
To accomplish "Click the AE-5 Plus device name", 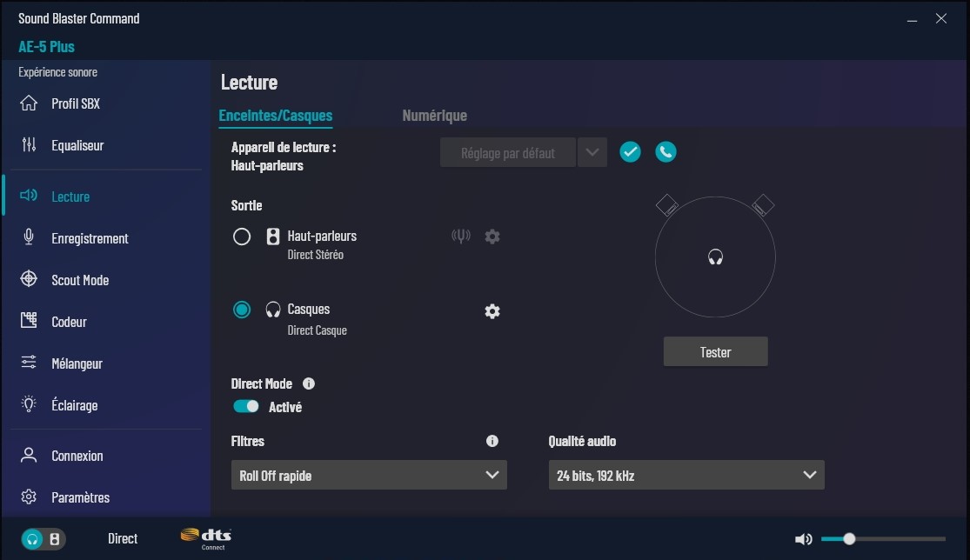I will click(46, 46).
